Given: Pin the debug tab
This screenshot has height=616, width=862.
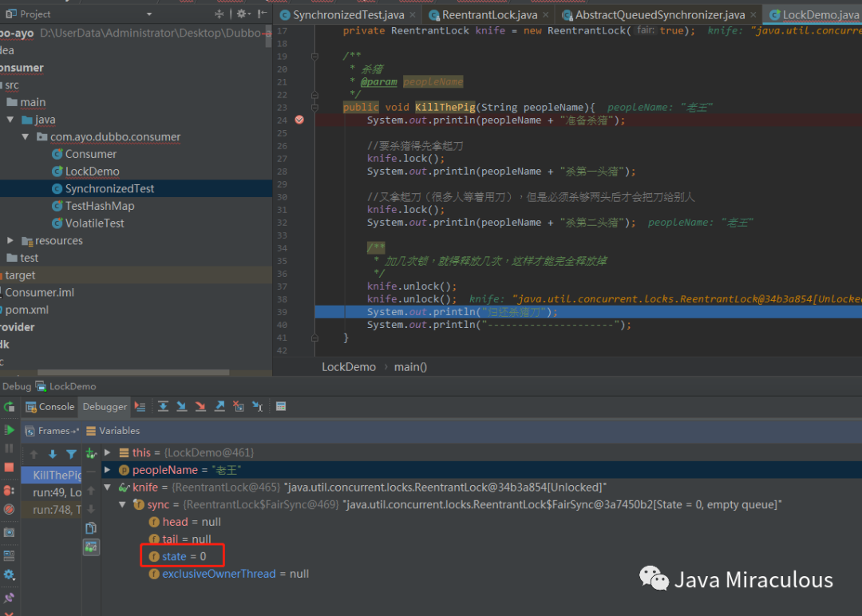Looking at the screenshot, I should [9, 598].
